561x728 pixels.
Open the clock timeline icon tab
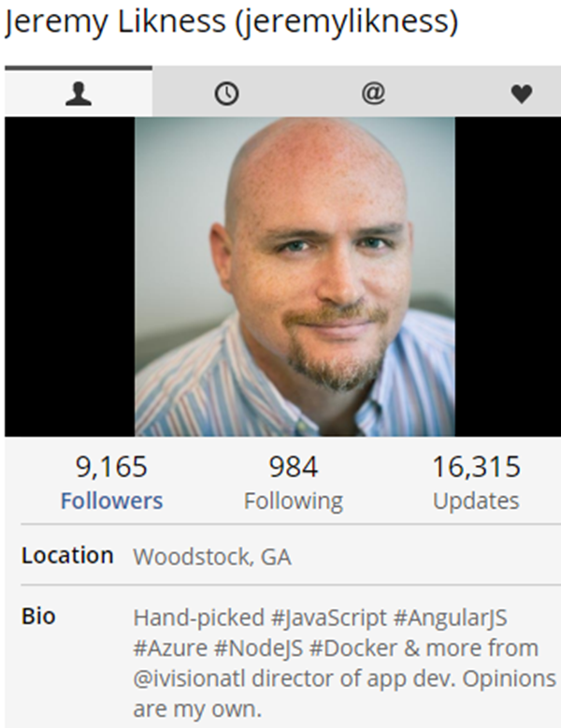click(x=226, y=93)
